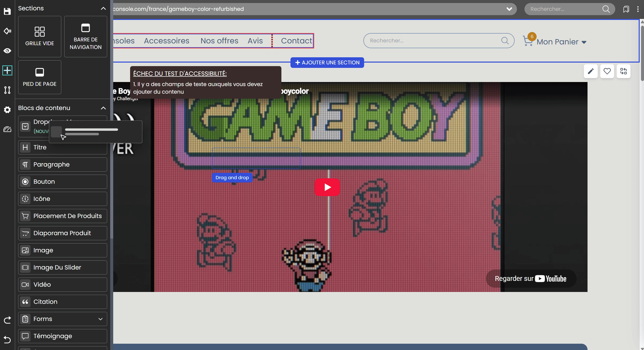Click the speedometer performance icon
The image size is (644, 350).
pyautogui.click(x=7, y=129)
